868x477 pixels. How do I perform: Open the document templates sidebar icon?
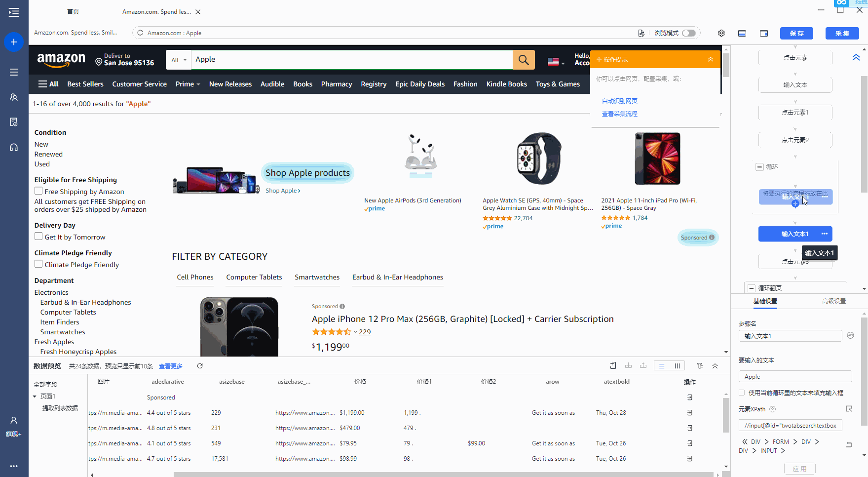coord(14,122)
